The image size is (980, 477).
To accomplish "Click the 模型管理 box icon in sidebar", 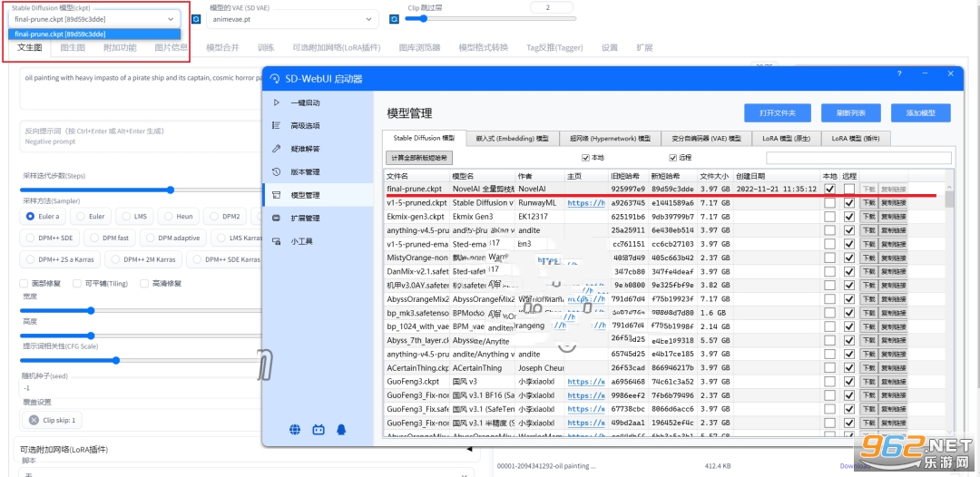I will (276, 195).
